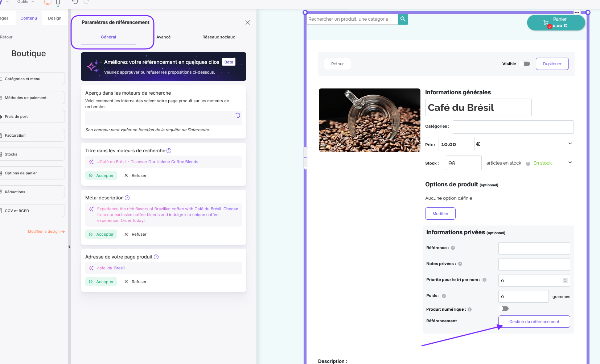Click help icon next to Méta-description
This screenshot has height=364, width=600.
[x=127, y=198]
